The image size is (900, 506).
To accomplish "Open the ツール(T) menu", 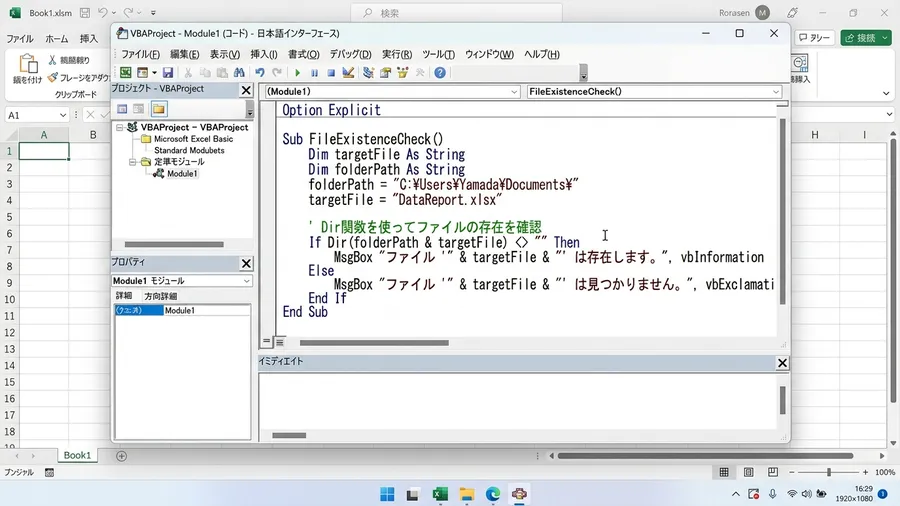I will [438, 55].
